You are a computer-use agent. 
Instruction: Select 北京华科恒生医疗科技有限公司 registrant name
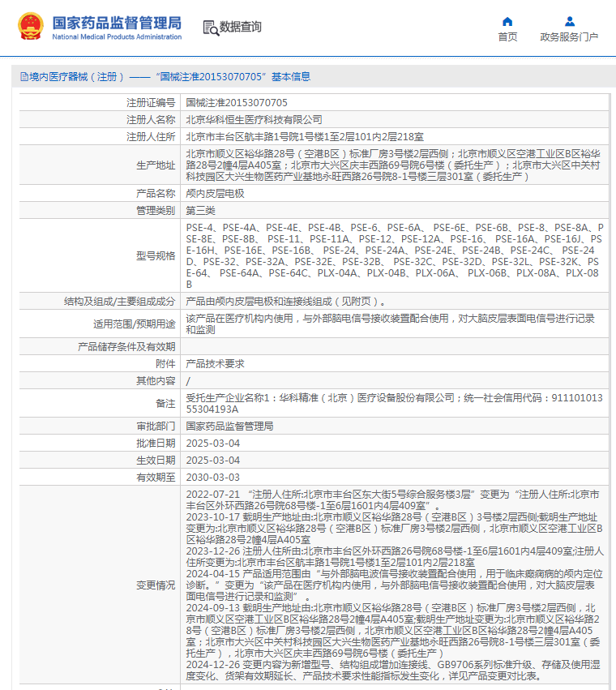(x=254, y=120)
